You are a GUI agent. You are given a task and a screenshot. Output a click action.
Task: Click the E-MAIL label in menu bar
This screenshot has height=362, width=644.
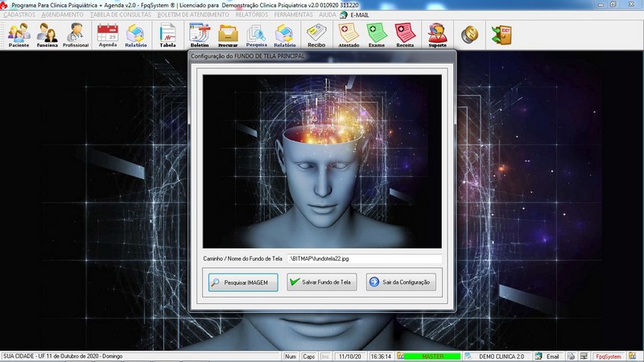[x=359, y=14]
